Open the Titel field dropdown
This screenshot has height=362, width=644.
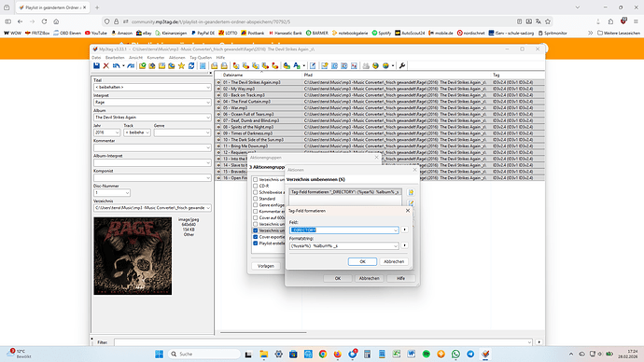[x=208, y=88]
